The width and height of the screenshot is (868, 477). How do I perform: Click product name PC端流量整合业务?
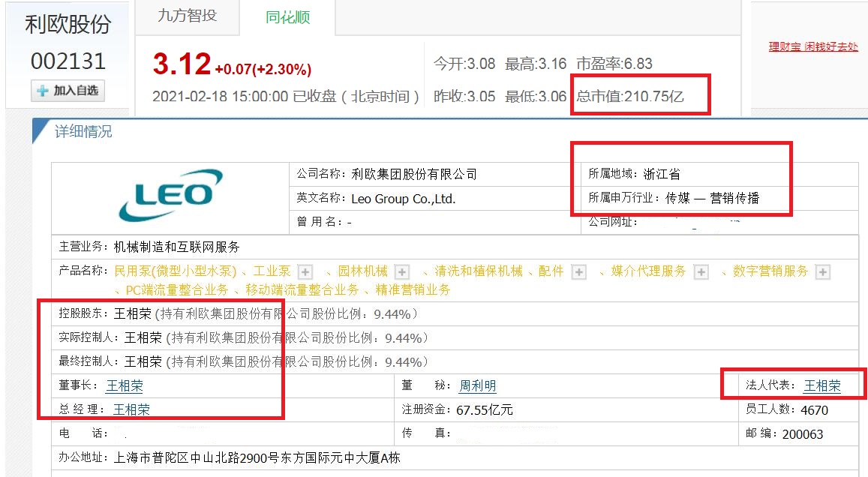click(177, 290)
